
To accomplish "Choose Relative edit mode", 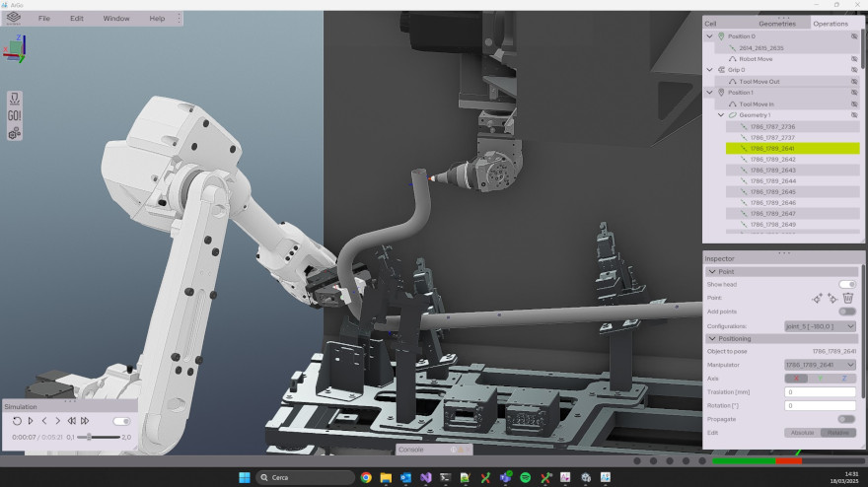I will (x=838, y=433).
